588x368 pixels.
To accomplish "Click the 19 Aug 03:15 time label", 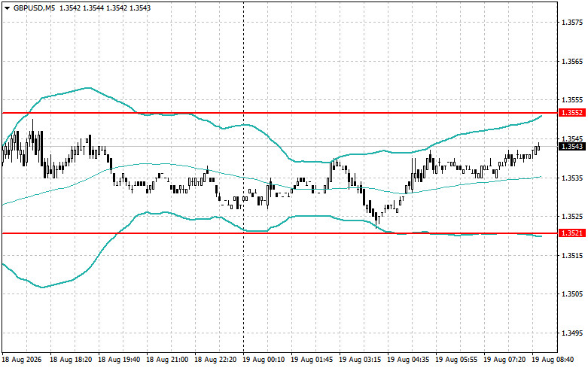I will pyautogui.click(x=360, y=360).
